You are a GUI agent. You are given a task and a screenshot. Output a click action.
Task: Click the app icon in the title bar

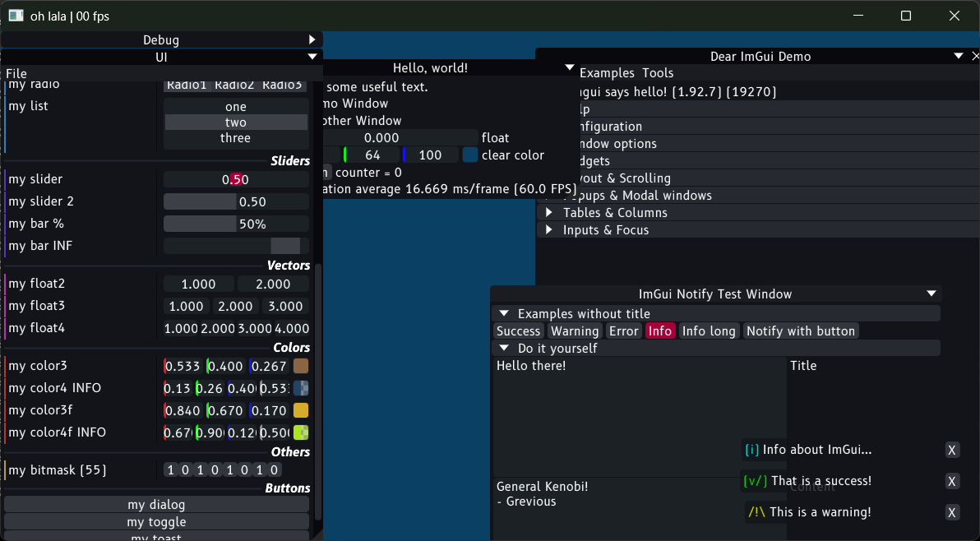point(16,16)
